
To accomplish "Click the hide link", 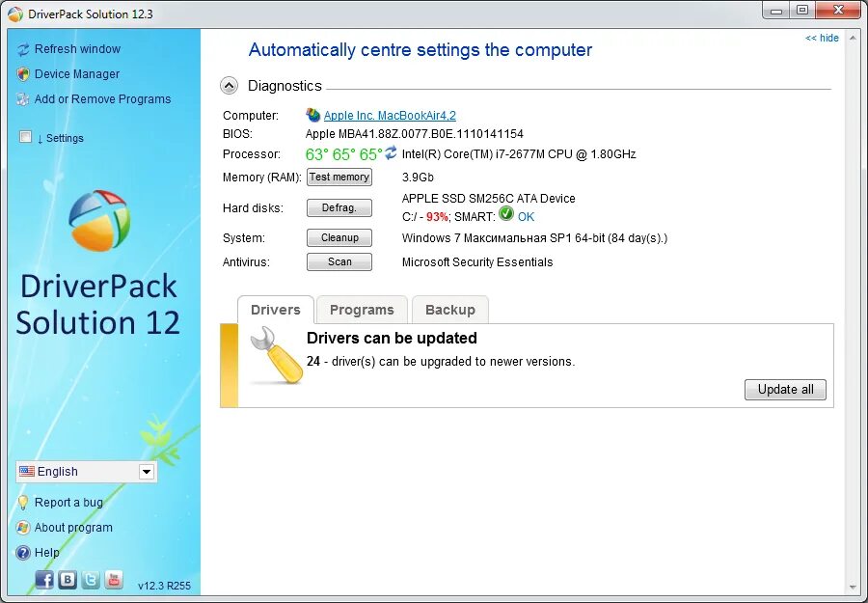I will [x=822, y=39].
